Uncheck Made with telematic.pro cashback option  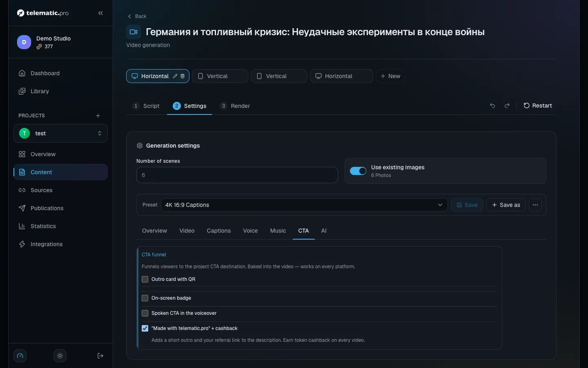coord(145,328)
